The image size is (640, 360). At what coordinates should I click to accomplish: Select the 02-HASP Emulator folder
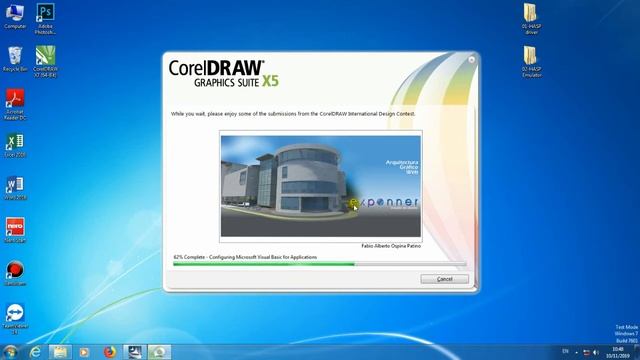pos(531,62)
